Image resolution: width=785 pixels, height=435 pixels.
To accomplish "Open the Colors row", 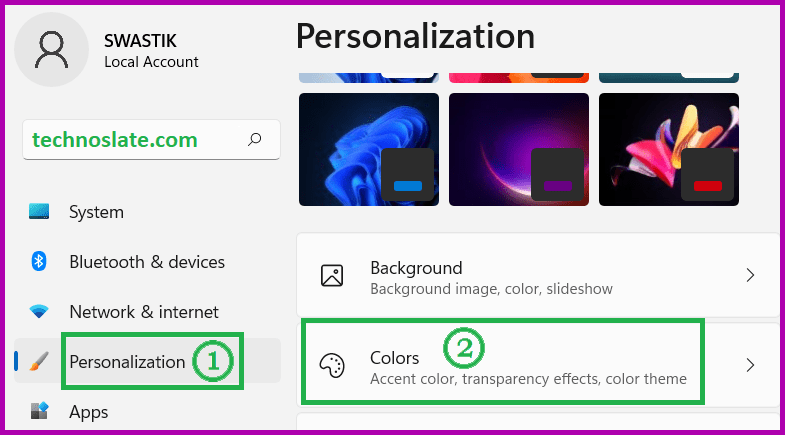I will [538, 365].
